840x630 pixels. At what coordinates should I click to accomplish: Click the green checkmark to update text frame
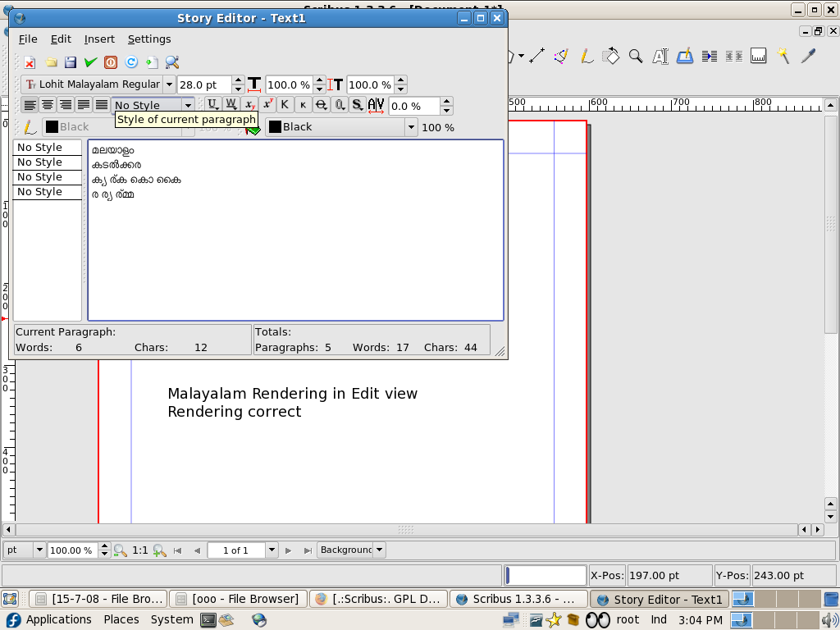click(x=90, y=62)
